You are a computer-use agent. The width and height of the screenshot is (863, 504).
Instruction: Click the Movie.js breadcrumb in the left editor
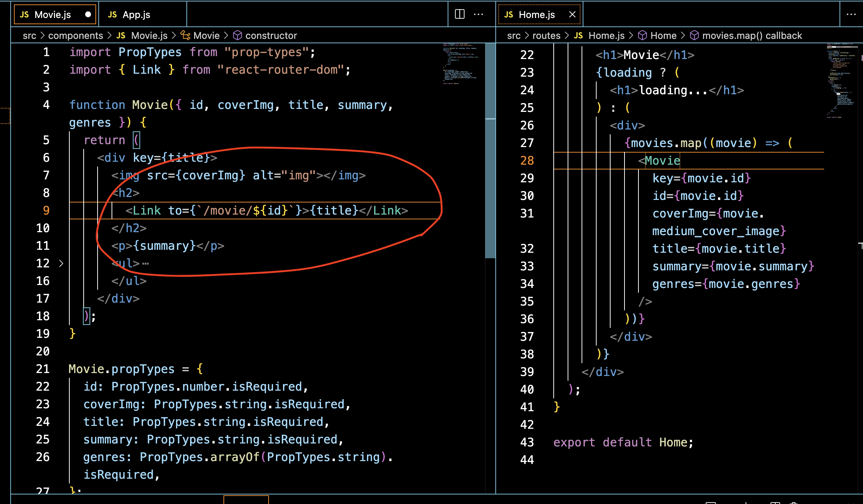149,35
